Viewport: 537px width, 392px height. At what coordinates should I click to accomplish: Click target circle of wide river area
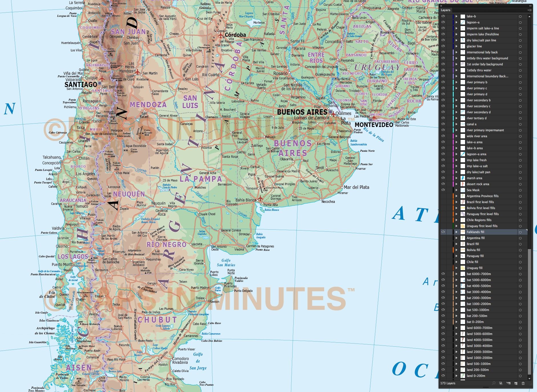tap(520, 136)
